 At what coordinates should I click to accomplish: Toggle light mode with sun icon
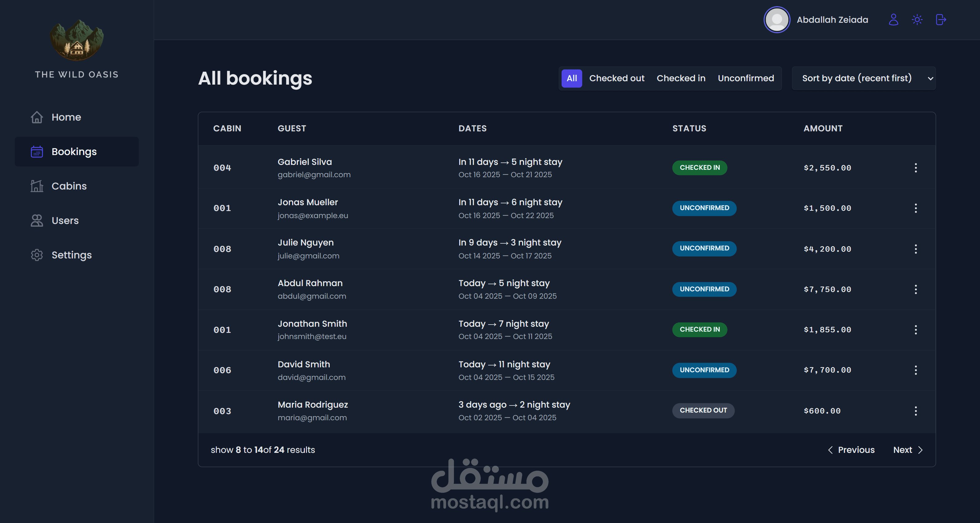(917, 19)
